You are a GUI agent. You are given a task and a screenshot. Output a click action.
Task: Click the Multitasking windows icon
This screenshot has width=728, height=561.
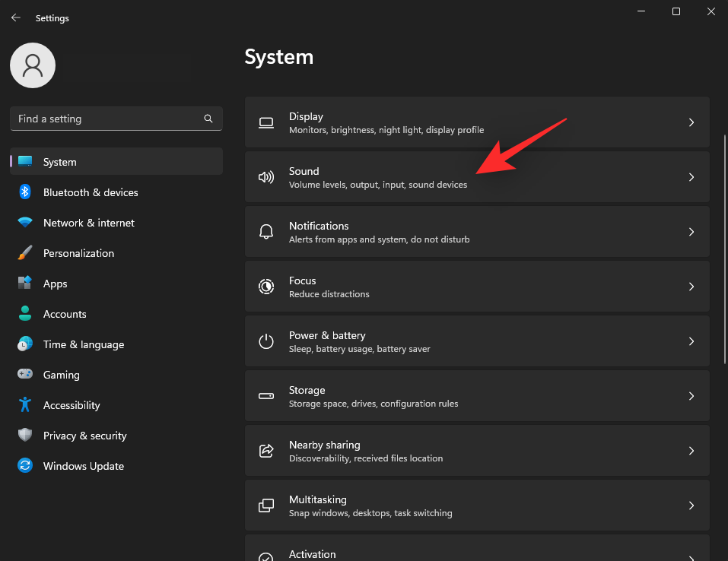coord(265,505)
